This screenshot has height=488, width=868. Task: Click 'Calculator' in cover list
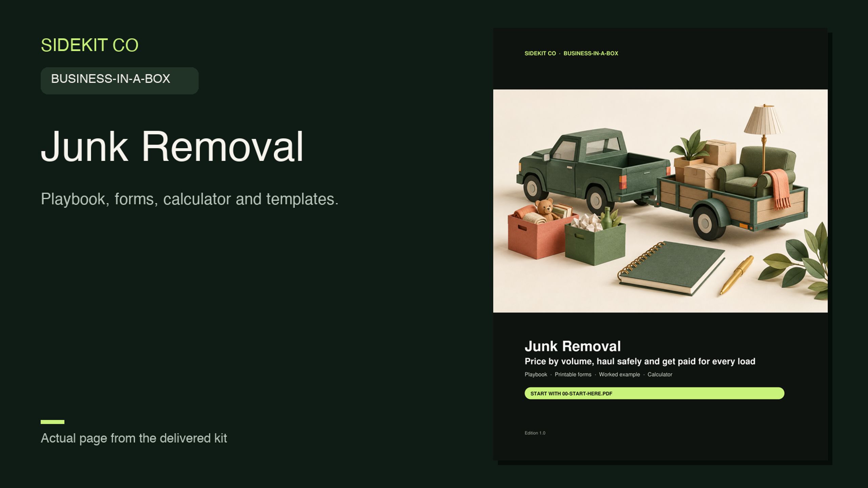coord(660,374)
